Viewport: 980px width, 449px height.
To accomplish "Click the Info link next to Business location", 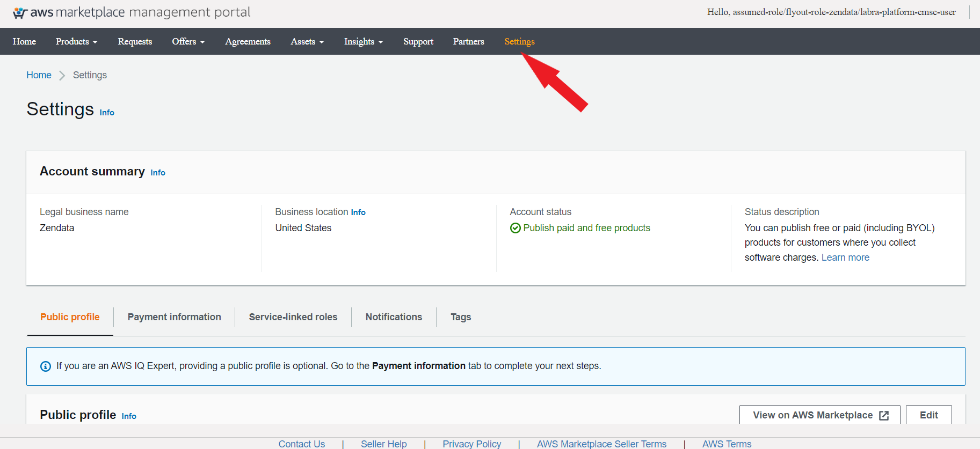I will coord(358,212).
